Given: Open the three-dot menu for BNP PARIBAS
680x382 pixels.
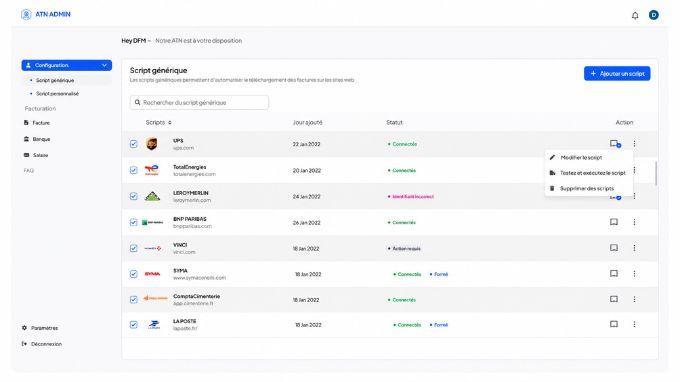Looking at the screenshot, I should click(x=634, y=222).
